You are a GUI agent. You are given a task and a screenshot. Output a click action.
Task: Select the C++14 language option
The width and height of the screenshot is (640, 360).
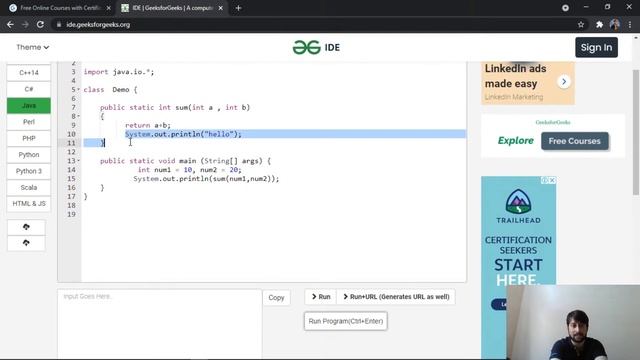[x=29, y=73]
